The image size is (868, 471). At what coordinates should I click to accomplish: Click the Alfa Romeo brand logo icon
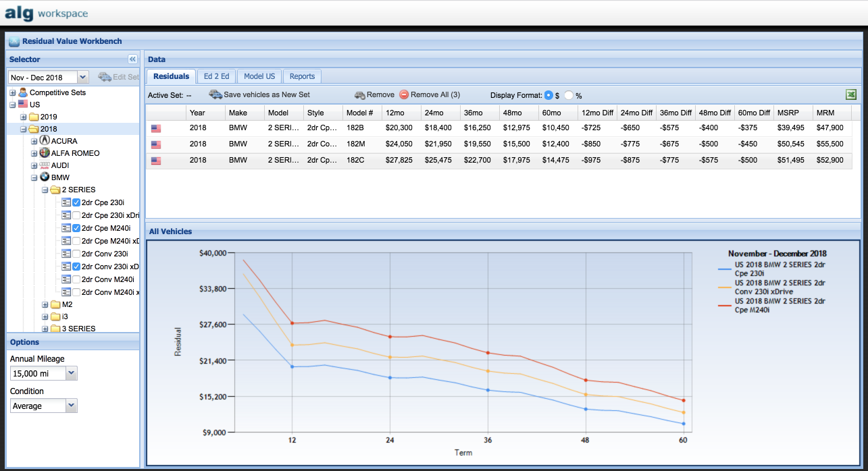[x=45, y=153]
